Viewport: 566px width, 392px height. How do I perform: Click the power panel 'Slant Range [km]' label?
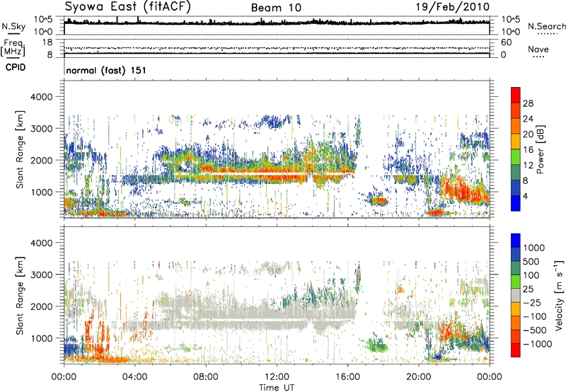pyautogui.click(x=20, y=149)
